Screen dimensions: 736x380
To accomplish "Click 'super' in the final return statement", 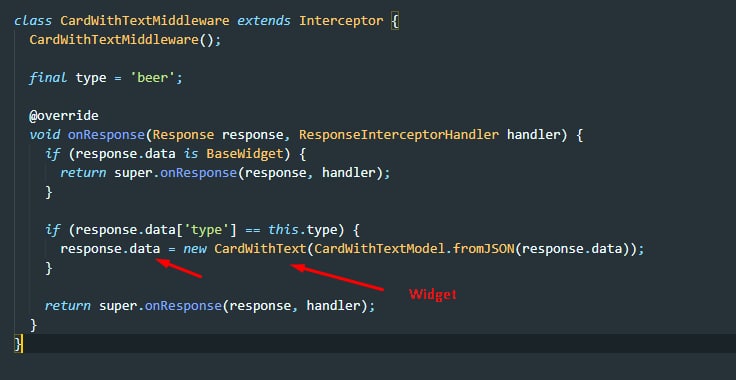I will pyautogui.click(x=118, y=306).
